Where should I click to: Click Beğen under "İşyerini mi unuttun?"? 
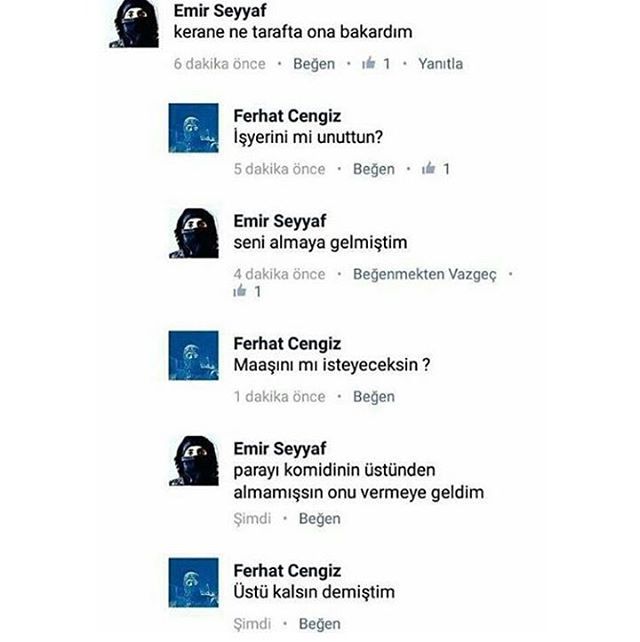pos(374,169)
